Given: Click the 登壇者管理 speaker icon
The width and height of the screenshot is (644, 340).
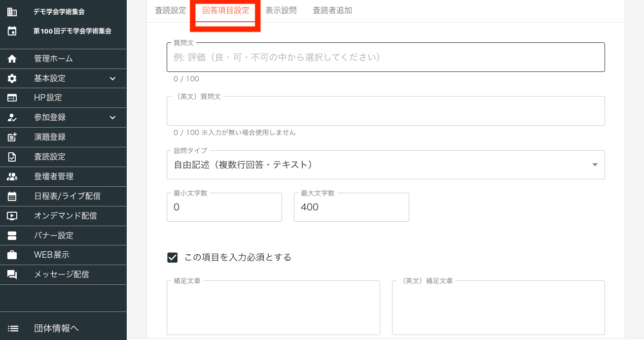Looking at the screenshot, I should click(12, 176).
